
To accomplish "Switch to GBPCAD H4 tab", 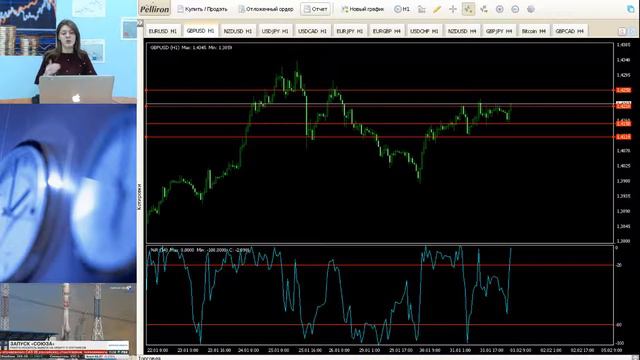I will pos(569,31).
